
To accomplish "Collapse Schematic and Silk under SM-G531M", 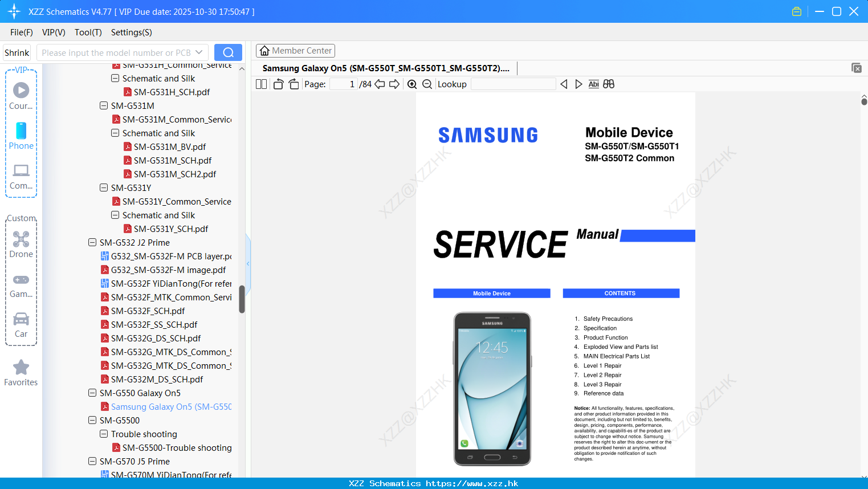I will [x=115, y=133].
